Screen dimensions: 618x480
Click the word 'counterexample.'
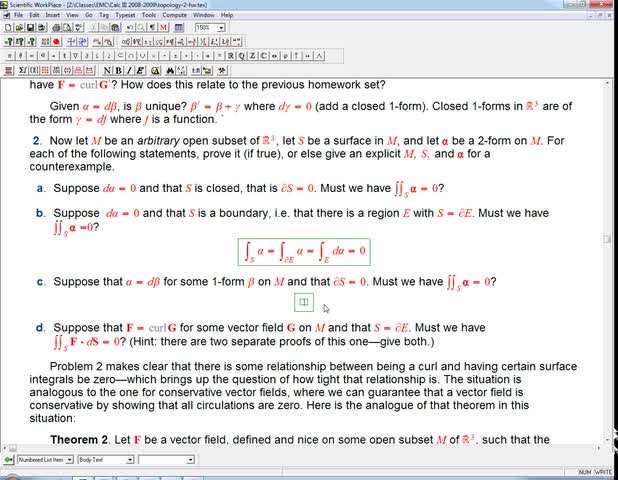72,167
